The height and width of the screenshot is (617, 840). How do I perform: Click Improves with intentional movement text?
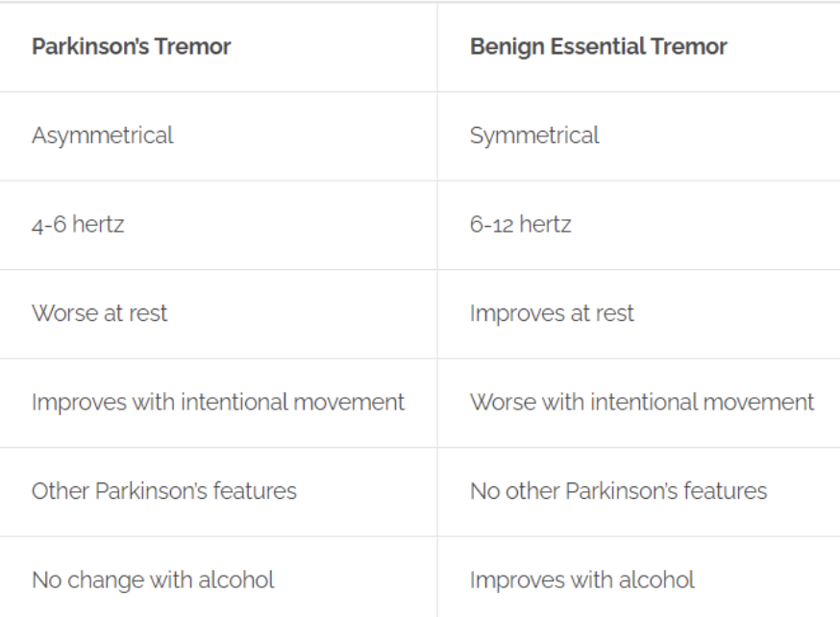[x=218, y=403]
